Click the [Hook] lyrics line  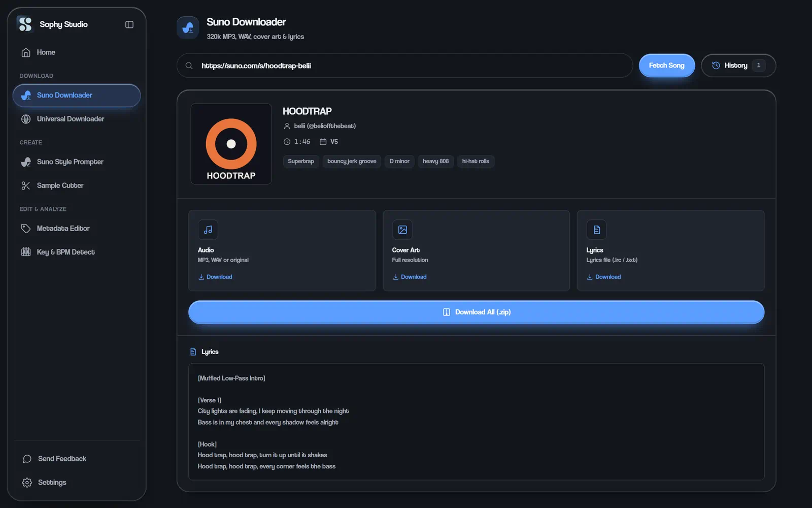(x=207, y=444)
